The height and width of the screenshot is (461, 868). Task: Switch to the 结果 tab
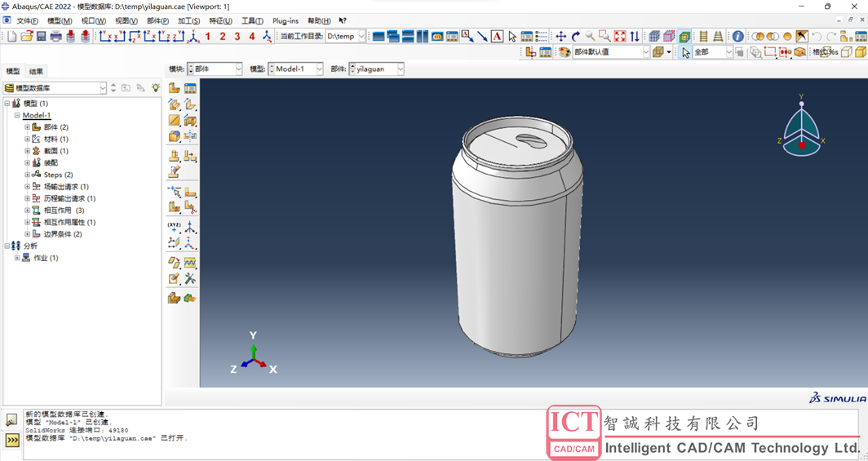[36, 71]
